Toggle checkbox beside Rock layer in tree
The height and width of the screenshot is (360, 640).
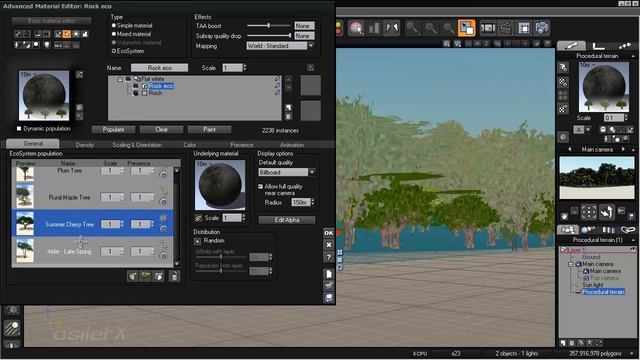[x=144, y=93]
